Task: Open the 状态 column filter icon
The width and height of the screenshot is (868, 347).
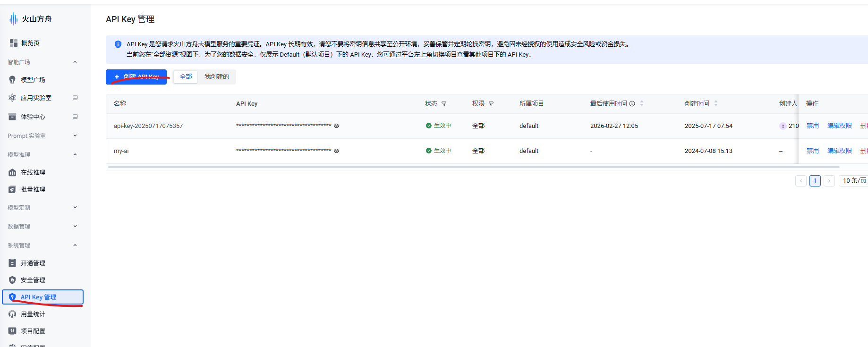Action: point(444,104)
